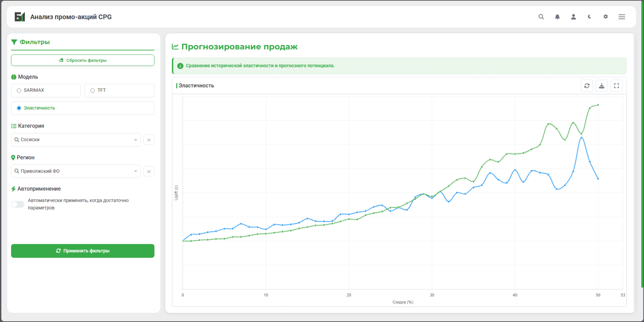The width and height of the screenshot is (644, 322).
Task: Expand chart to fullscreen
Action: coord(616,86)
